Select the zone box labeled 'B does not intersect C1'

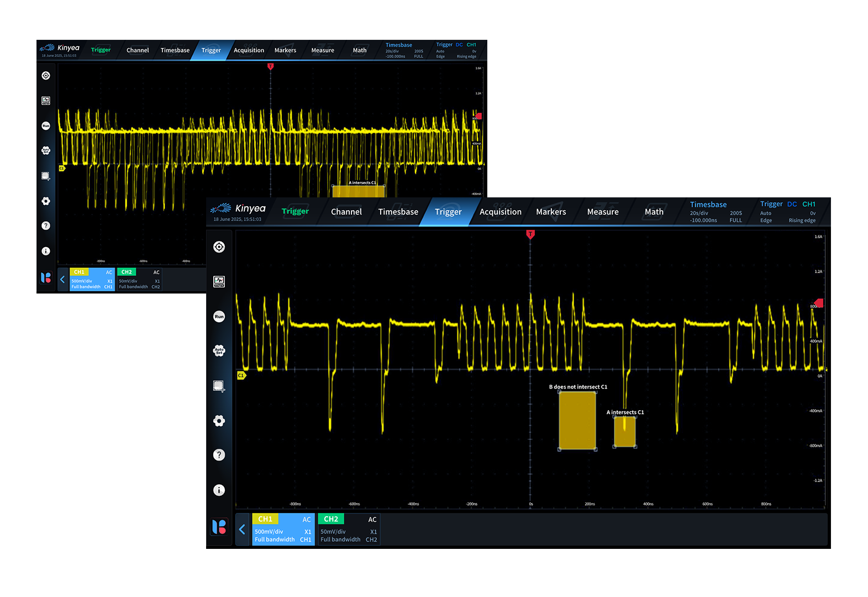[x=577, y=420]
